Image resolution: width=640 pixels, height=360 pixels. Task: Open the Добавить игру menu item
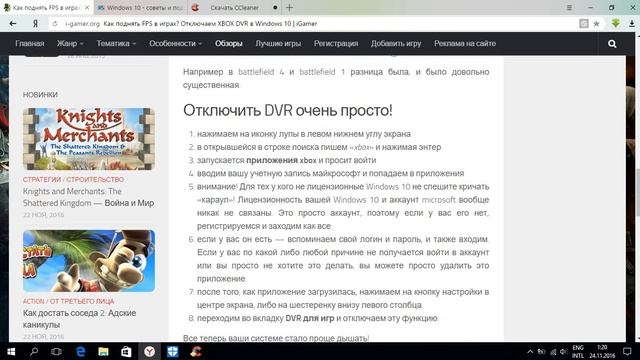tap(396, 43)
